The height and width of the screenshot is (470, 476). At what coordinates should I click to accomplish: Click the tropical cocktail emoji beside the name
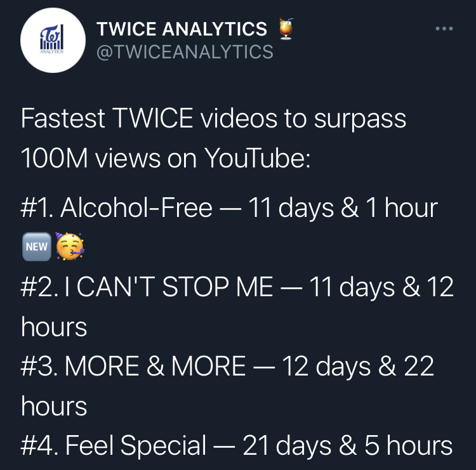[x=286, y=29]
